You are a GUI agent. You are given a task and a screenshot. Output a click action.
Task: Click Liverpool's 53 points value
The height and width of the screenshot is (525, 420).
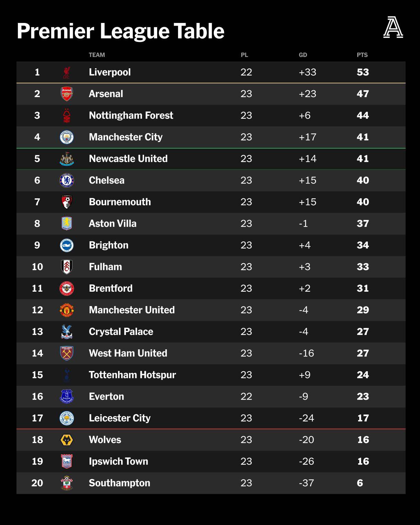tap(363, 72)
